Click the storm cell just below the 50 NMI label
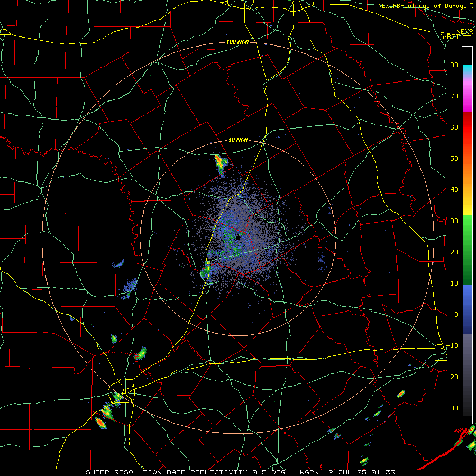Screen dimensions: 476x476 point(221,165)
